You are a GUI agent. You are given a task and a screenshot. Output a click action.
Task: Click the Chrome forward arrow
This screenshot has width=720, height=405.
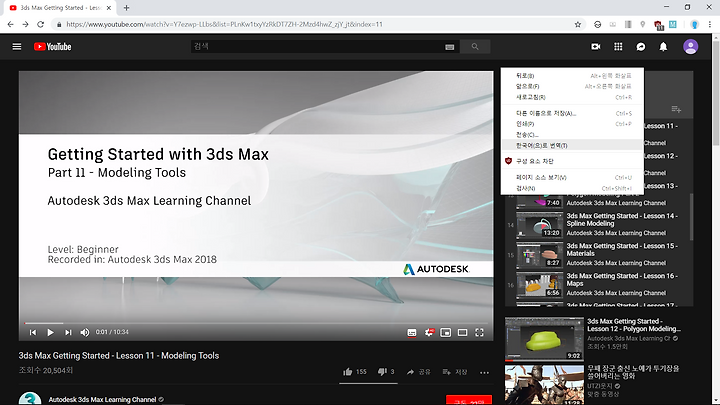(x=25, y=24)
